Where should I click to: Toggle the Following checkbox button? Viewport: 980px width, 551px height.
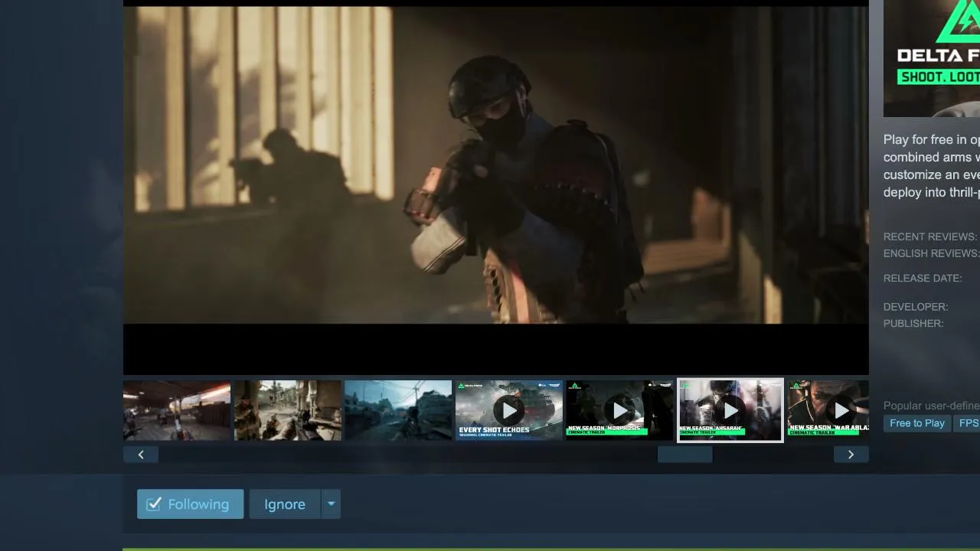[x=191, y=504]
